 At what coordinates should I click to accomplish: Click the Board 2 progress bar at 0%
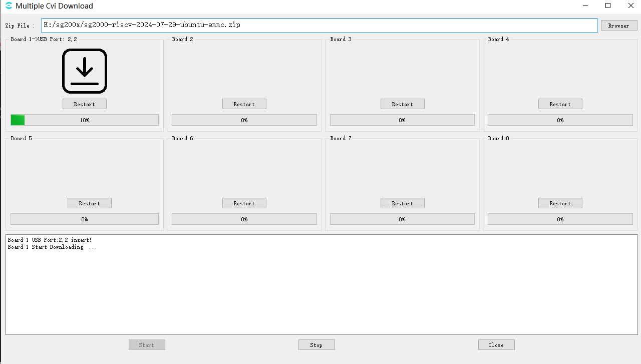click(x=244, y=120)
